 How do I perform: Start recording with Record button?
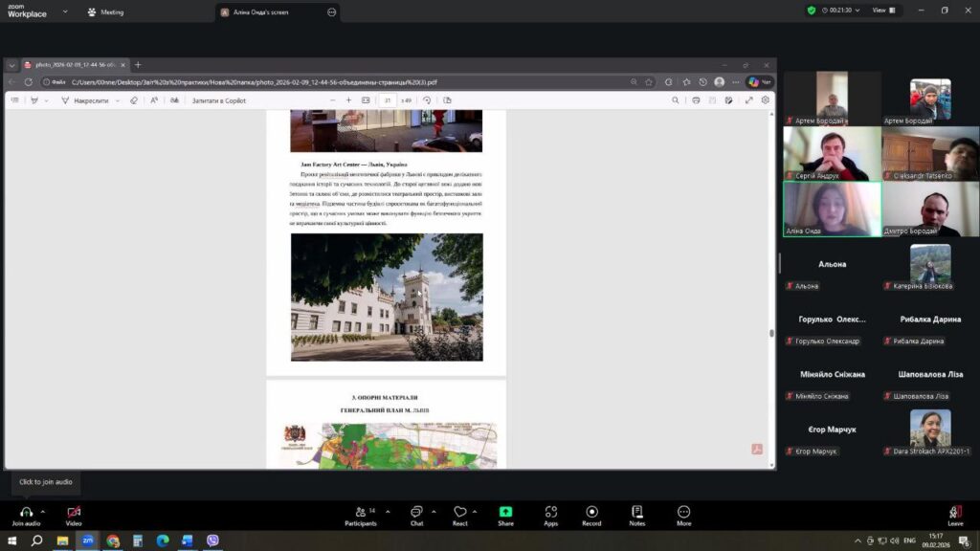(591, 513)
